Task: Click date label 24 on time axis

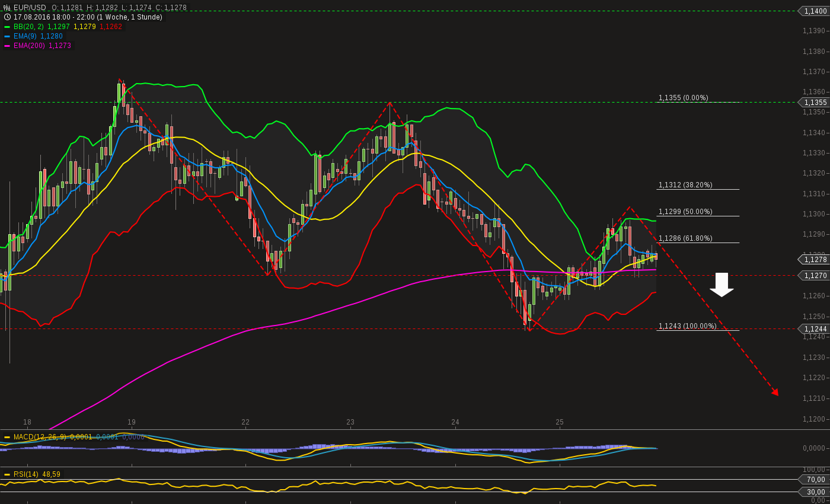Action: tap(455, 422)
